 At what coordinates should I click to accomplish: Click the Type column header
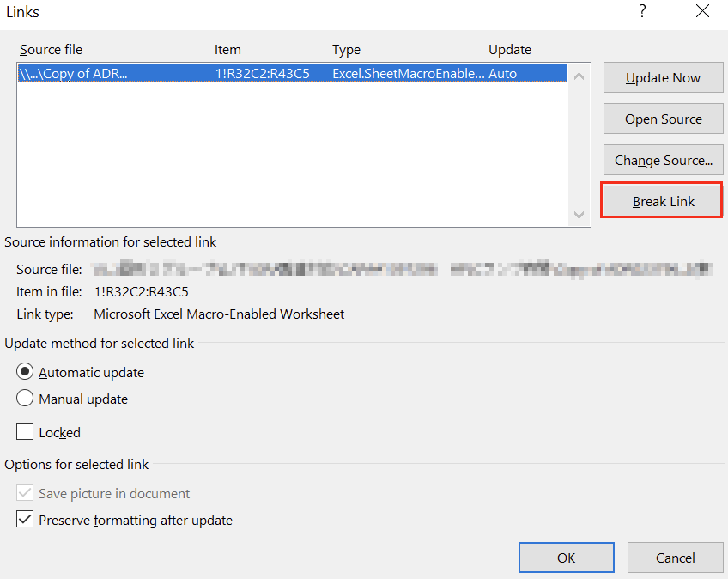click(346, 50)
